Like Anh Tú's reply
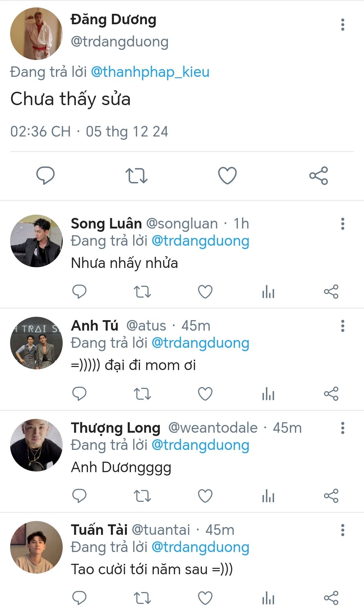The height and width of the screenshot is (614, 364). click(205, 394)
